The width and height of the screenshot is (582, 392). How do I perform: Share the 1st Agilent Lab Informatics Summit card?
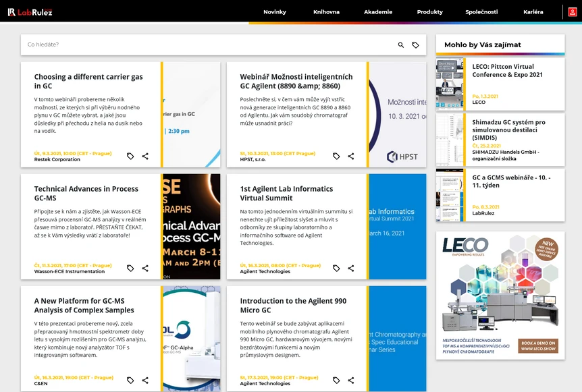tap(350, 268)
